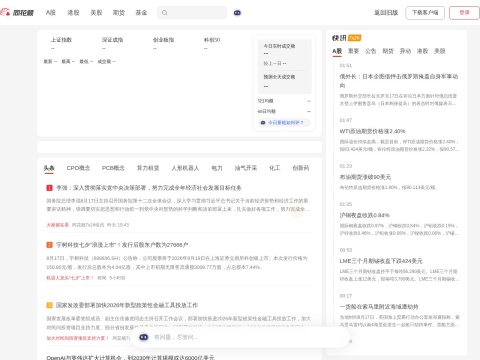Open the first headline starting with 李强
The height and width of the screenshot is (360, 480).
pyautogui.click(x=149, y=188)
